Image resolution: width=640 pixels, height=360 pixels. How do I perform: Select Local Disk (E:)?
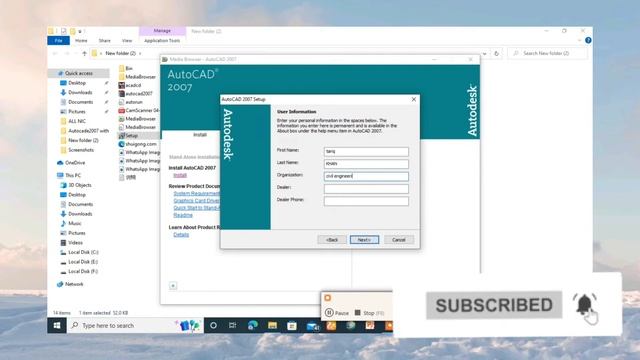pos(83,262)
